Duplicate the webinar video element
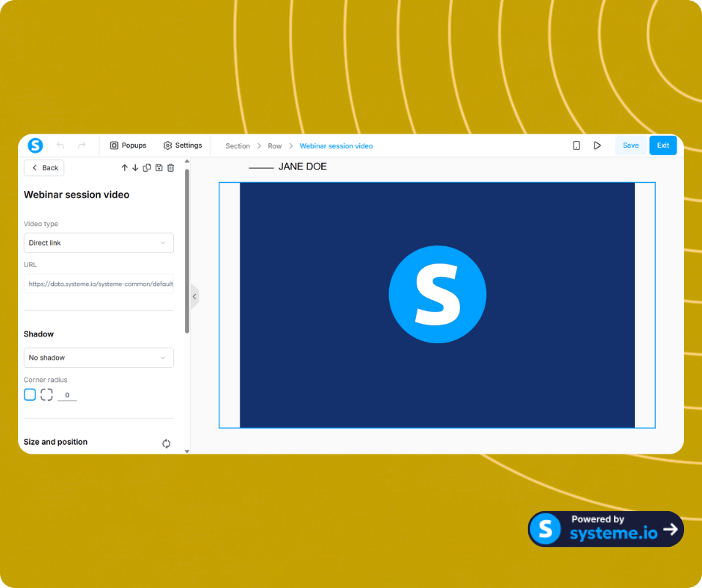The height and width of the screenshot is (588, 702). coord(147,168)
